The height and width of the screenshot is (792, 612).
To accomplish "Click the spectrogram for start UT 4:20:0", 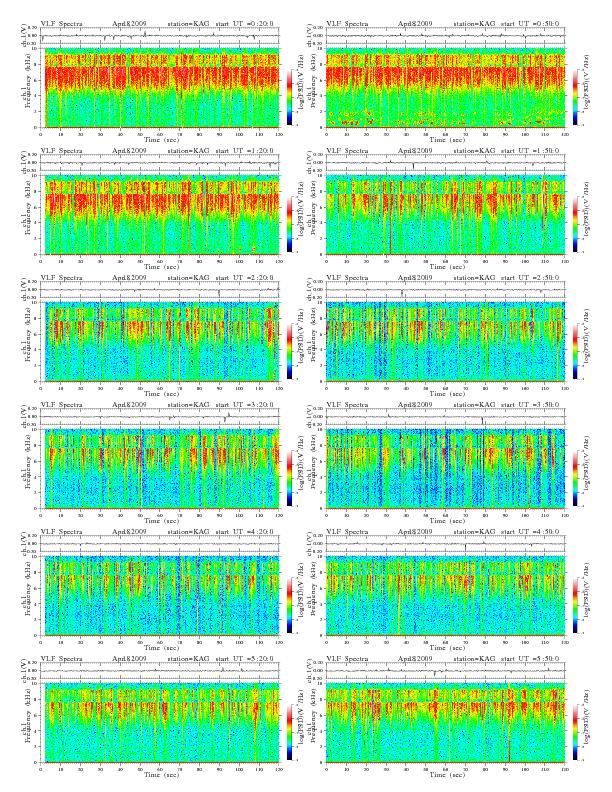I will click(160, 596).
